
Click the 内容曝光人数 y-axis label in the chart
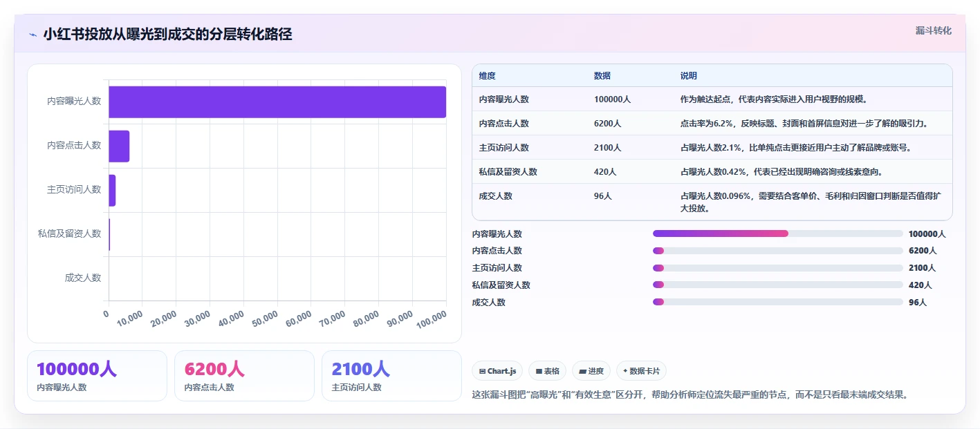[74, 101]
